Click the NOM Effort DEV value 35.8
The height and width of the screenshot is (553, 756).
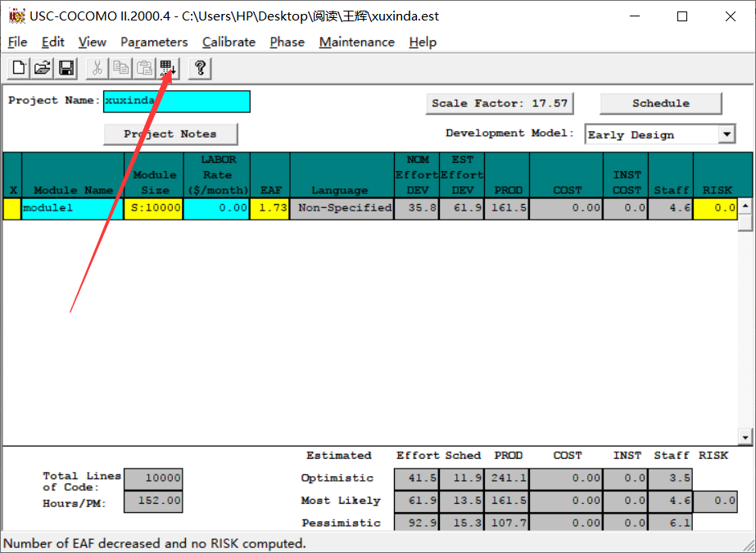point(417,208)
